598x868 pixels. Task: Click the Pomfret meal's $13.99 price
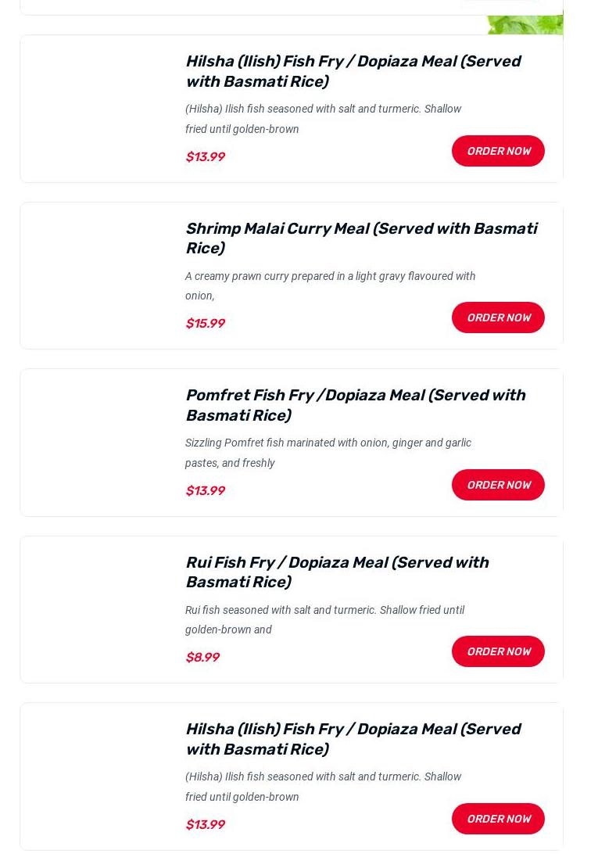[205, 491]
